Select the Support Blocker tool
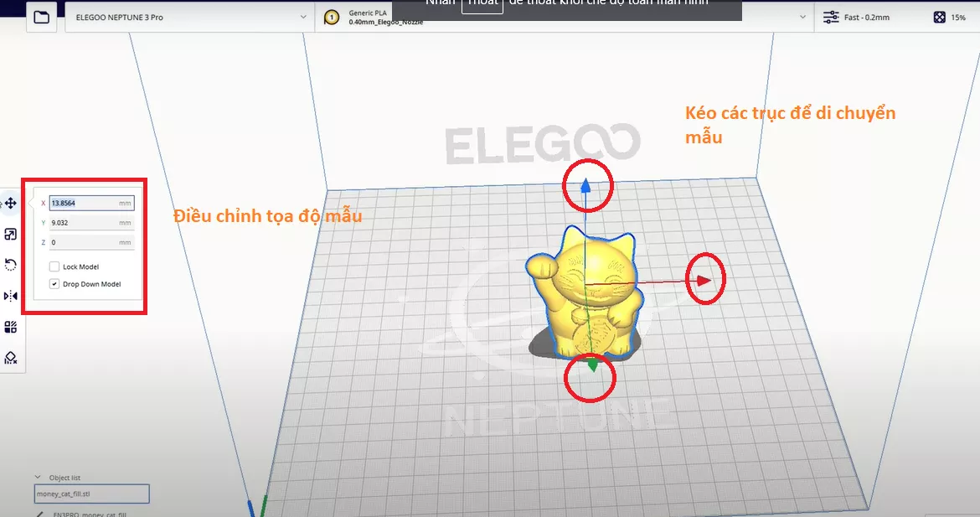 pos(11,358)
